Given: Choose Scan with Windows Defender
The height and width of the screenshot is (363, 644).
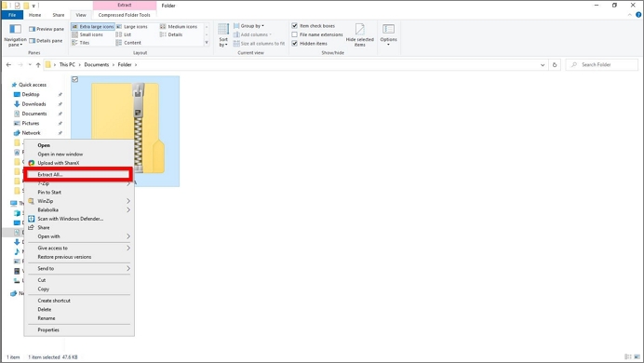Looking at the screenshot, I should pyautogui.click(x=79, y=219).
